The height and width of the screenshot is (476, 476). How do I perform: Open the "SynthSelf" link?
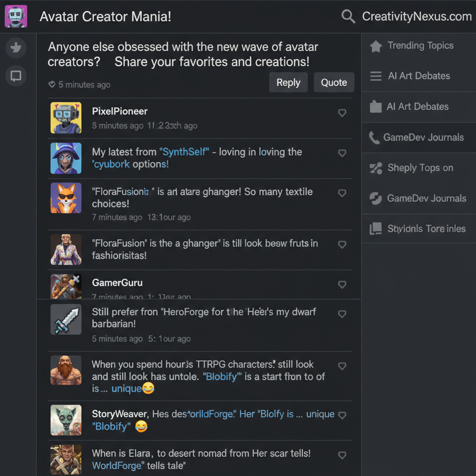coord(184,152)
